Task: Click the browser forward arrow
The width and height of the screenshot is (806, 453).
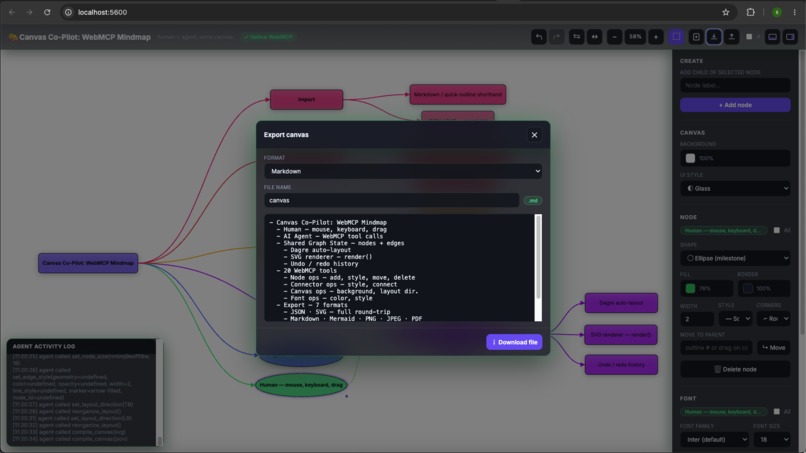Action: 29,12
